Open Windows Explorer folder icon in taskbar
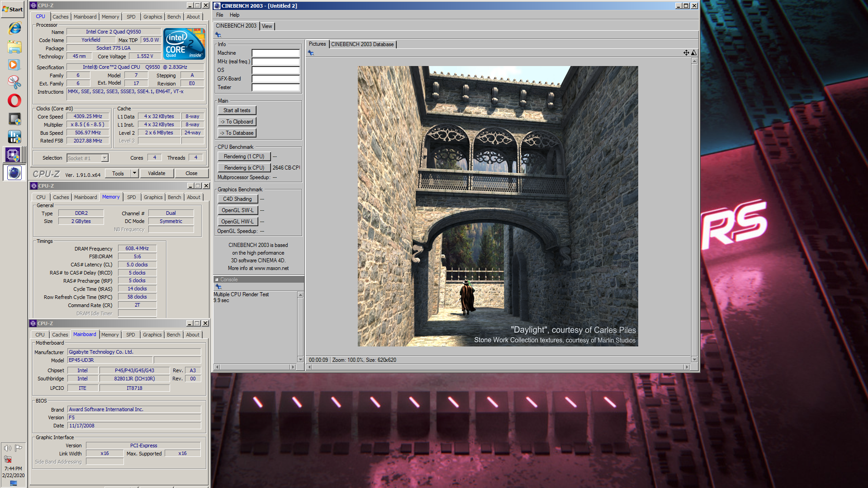Viewport: 868px width, 488px height. [14, 47]
